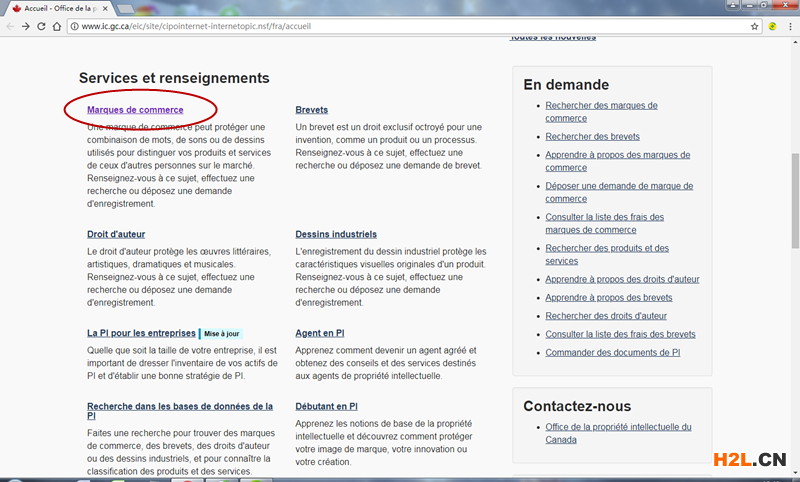The image size is (800, 482).
Task: Click Rechercher des brevets in En demande
Action: (592, 136)
